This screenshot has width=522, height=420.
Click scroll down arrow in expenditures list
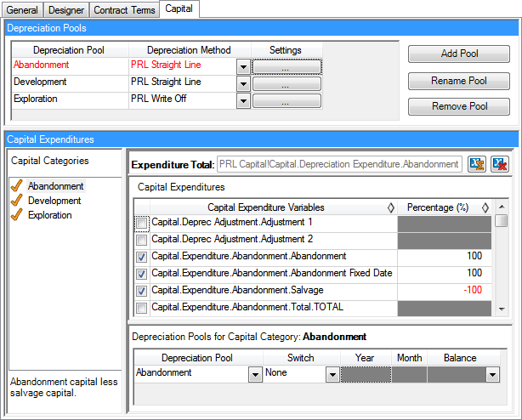pyautogui.click(x=502, y=309)
